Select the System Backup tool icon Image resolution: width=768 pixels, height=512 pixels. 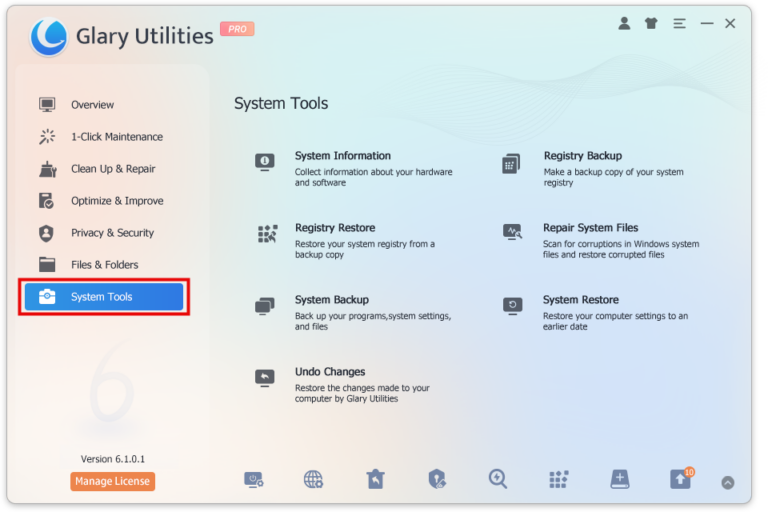coord(264,306)
